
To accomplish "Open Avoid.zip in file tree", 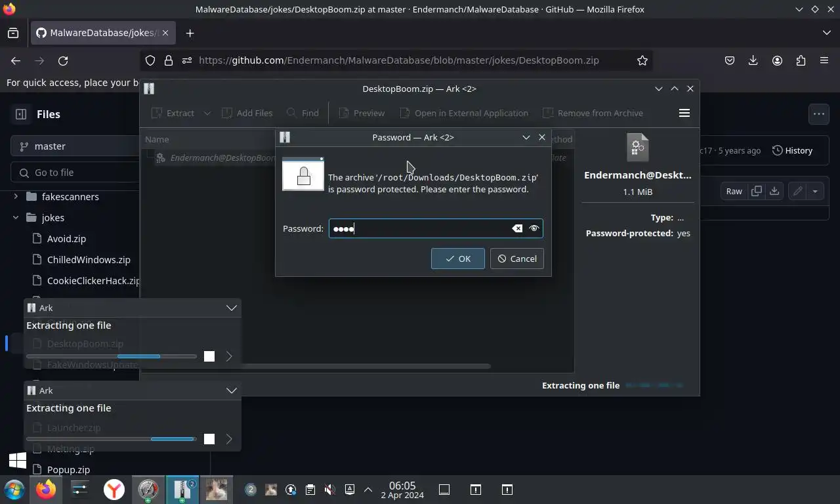I will (x=66, y=239).
